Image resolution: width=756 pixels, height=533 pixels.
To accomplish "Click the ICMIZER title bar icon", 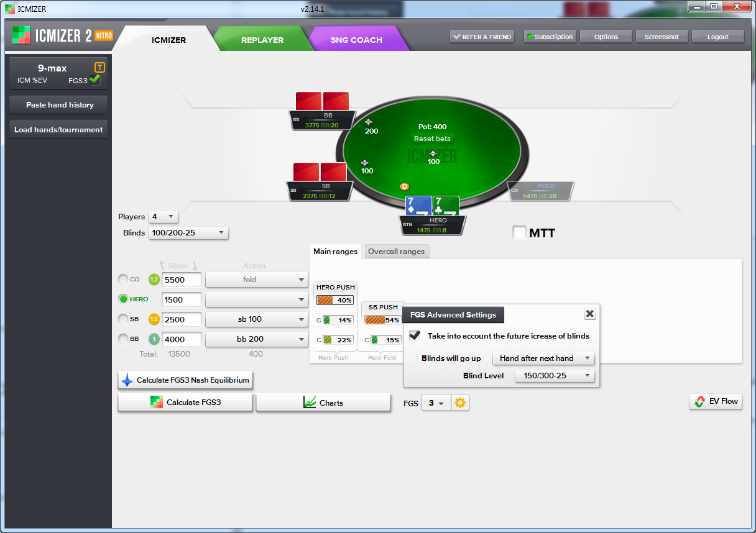I will pos(10,9).
